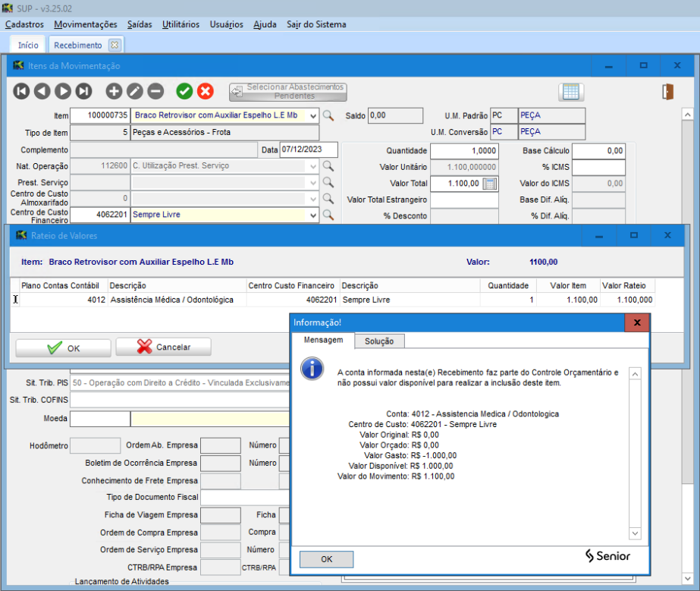Screen dimensions: 700x591
Task: Click the add new item plus icon
Action: click(x=114, y=91)
